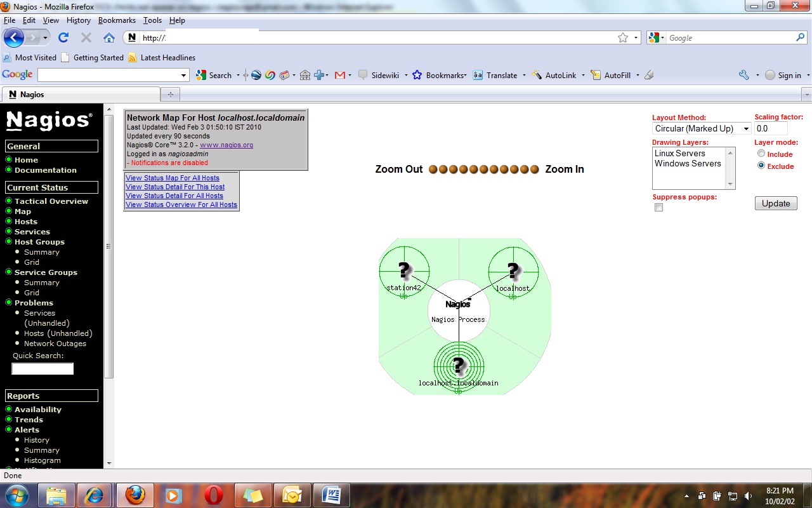Open View Status Map For All Hosts link
Image resolution: width=812 pixels, height=508 pixels.
[173, 178]
